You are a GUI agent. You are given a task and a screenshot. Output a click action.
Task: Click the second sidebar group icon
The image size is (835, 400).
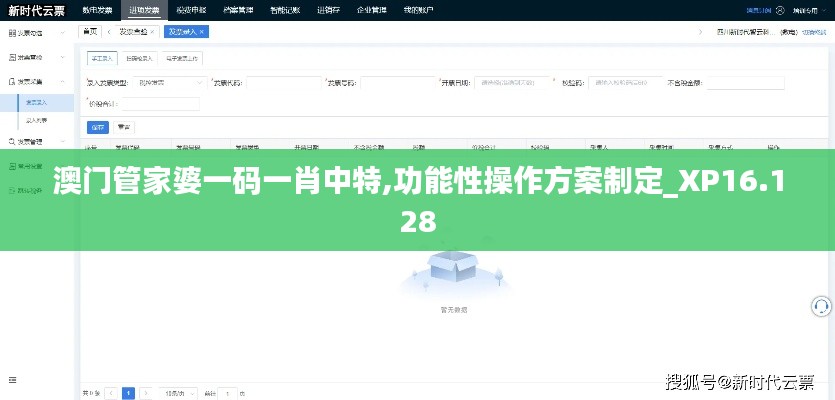(x=12, y=57)
